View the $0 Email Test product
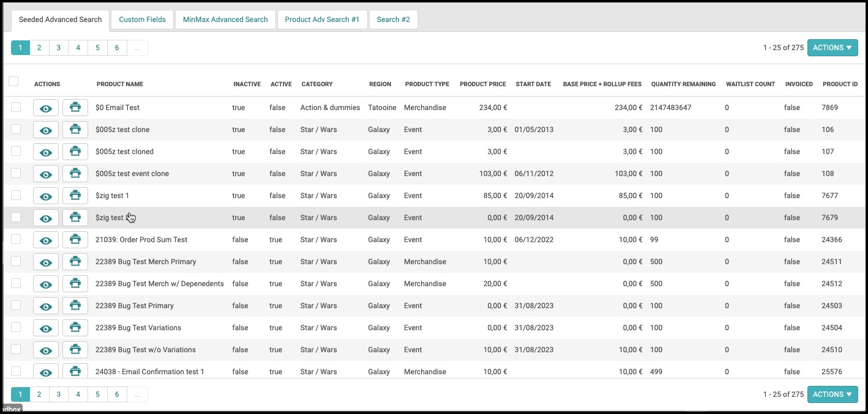The height and width of the screenshot is (414, 868). pos(46,108)
